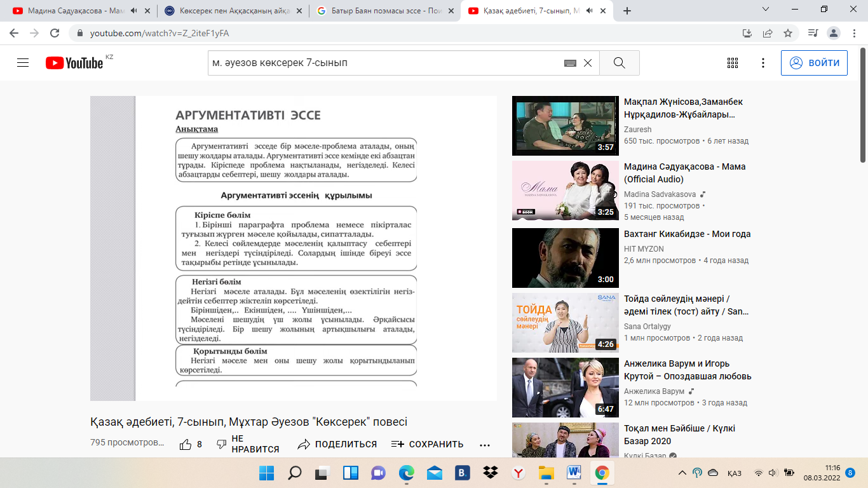Open Chrome profile avatar
The width and height of the screenshot is (868, 488).
834,33
